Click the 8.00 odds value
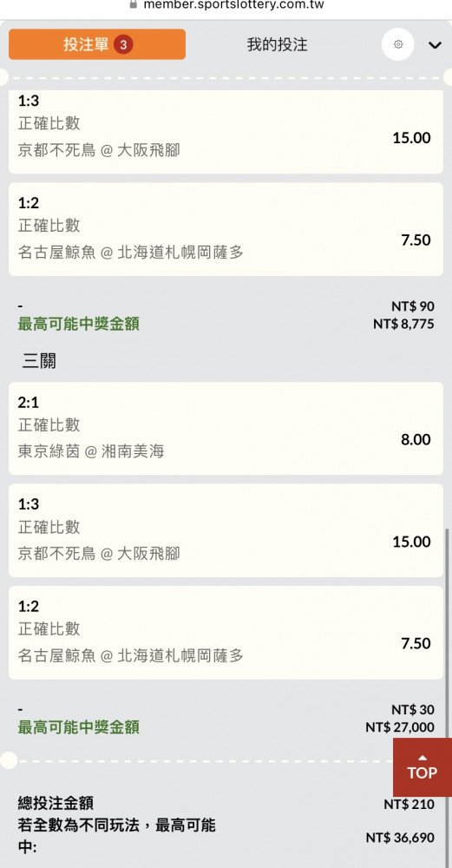 coord(416,439)
